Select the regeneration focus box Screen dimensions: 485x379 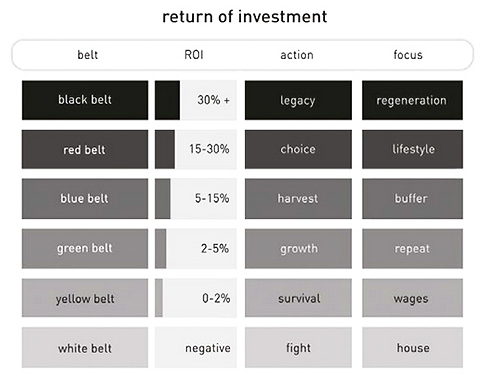[x=412, y=100]
